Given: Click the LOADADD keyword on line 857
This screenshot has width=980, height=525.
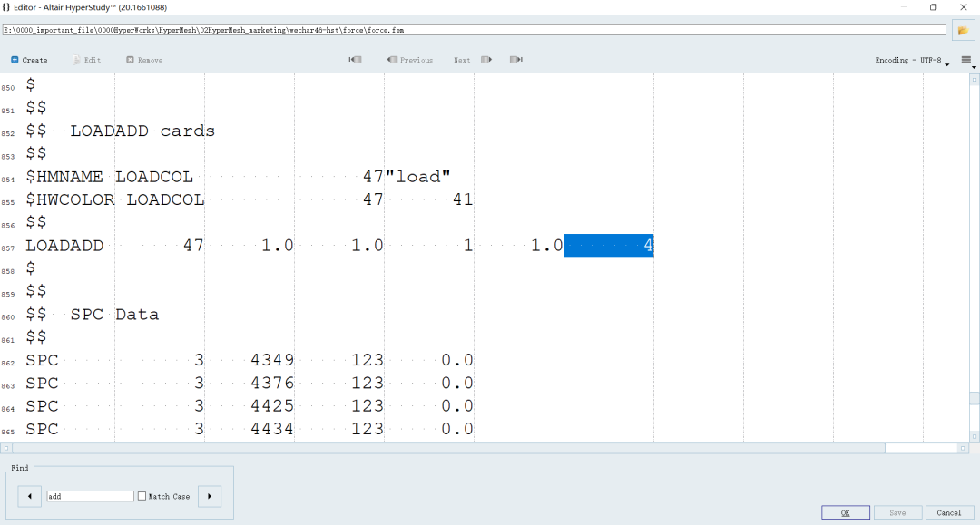Looking at the screenshot, I should [64, 246].
